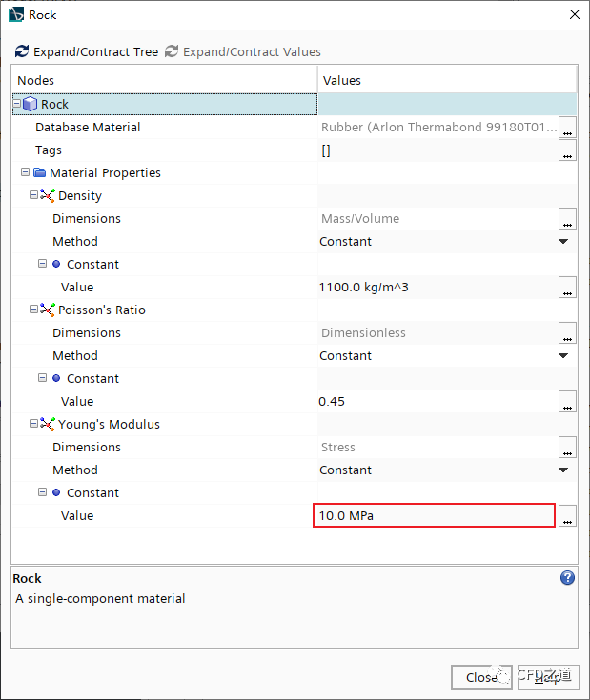Image resolution: width=590 pixels, height=700 pixels.
Task: Click the Mass/Volume dimensions value
Action: (x=360, y=219)
